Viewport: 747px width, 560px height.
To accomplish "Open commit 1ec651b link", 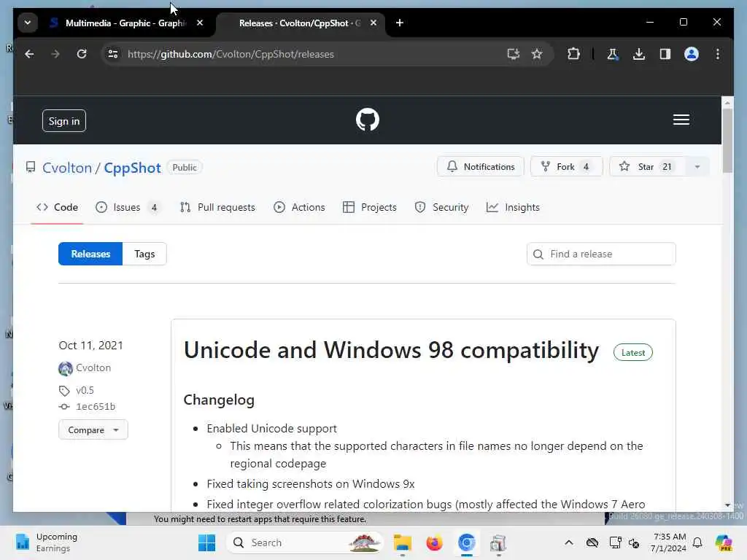I will 96,407.
